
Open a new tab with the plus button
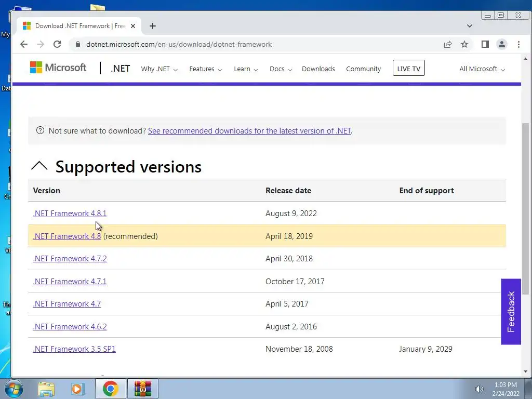point(153,26)
